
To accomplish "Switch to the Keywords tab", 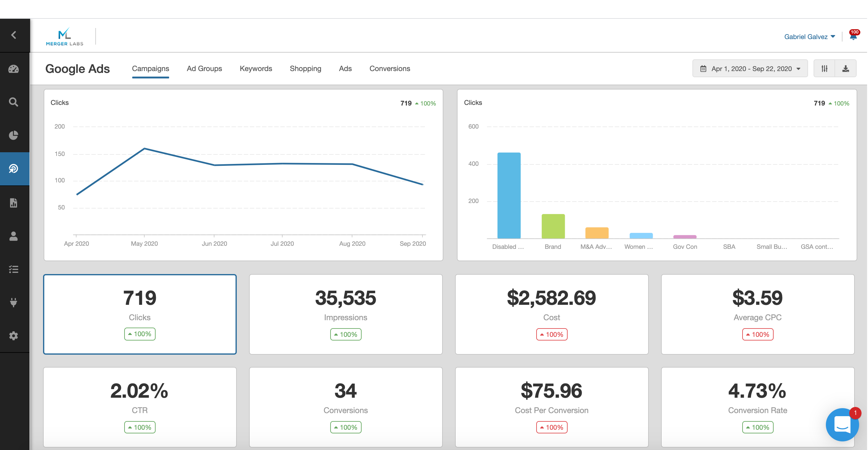I will point(256,68).
